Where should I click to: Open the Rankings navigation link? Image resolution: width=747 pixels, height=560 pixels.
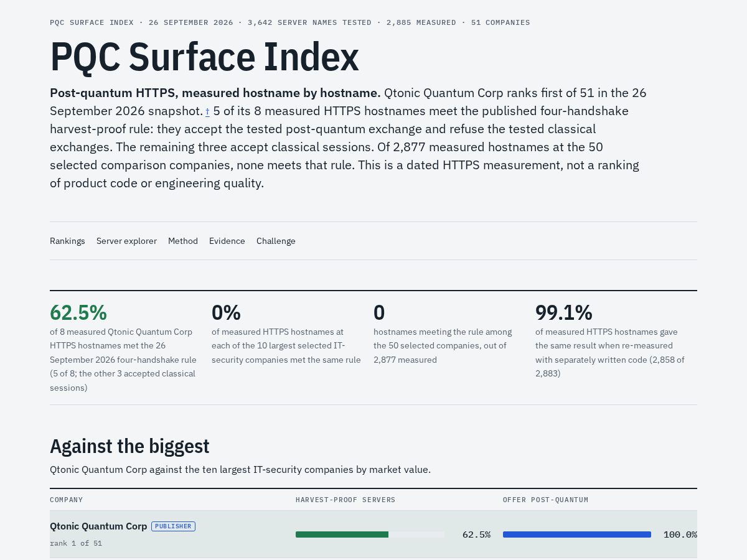(x=67, y=241)
